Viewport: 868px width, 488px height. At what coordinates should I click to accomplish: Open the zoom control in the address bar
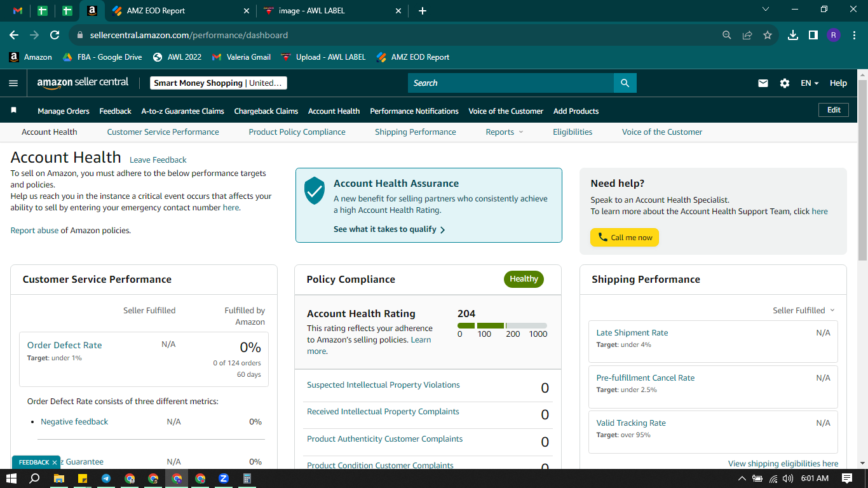(x=727, y=36)
